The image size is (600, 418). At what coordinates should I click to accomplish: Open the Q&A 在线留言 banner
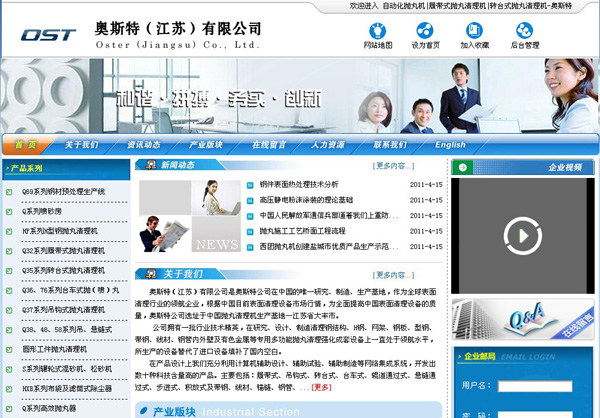(x=523, y=320)
